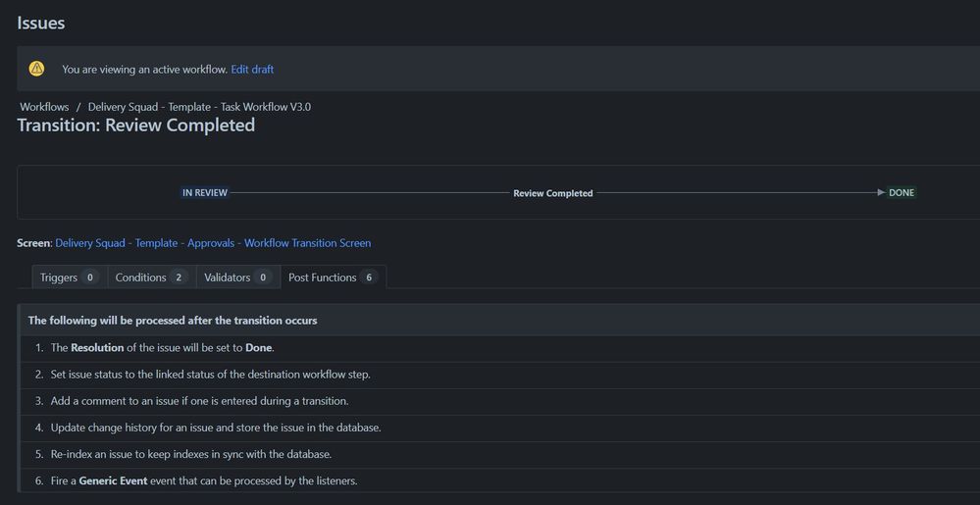This screenshot has height=505, width=980.
Task: Click the IN REVIEW status lozenge
Action: (x=205, y=193)
